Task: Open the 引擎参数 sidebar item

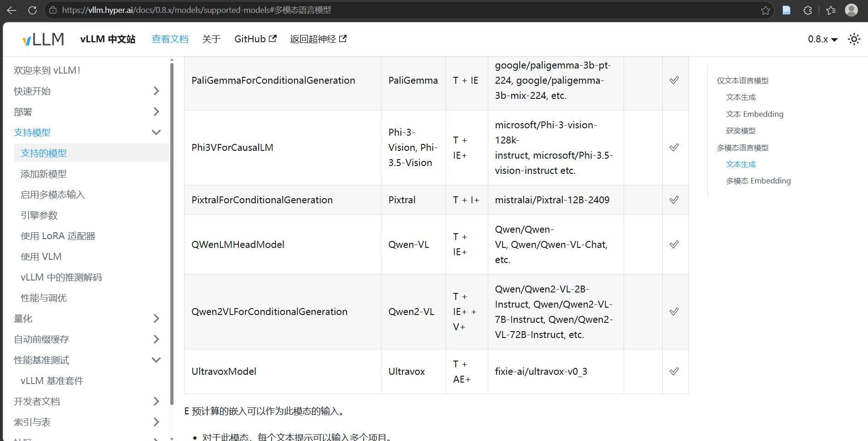Action: [39, 215]
